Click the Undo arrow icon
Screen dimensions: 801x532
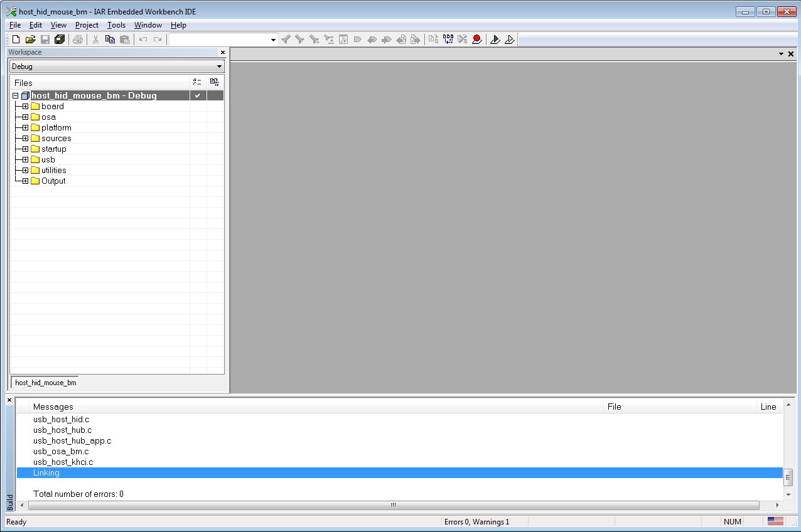143,40
